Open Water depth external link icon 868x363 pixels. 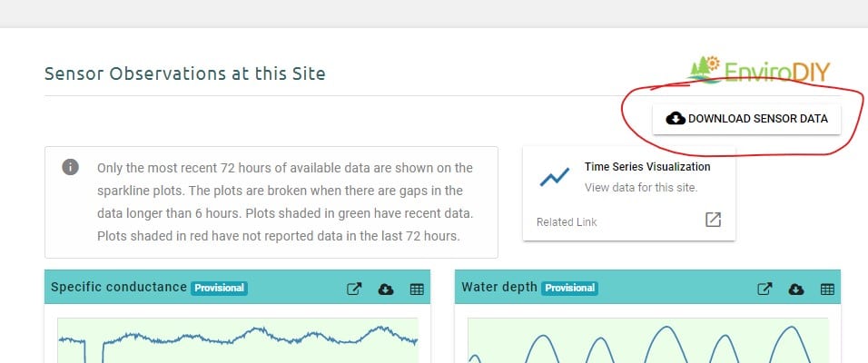[x=764, y=289]
